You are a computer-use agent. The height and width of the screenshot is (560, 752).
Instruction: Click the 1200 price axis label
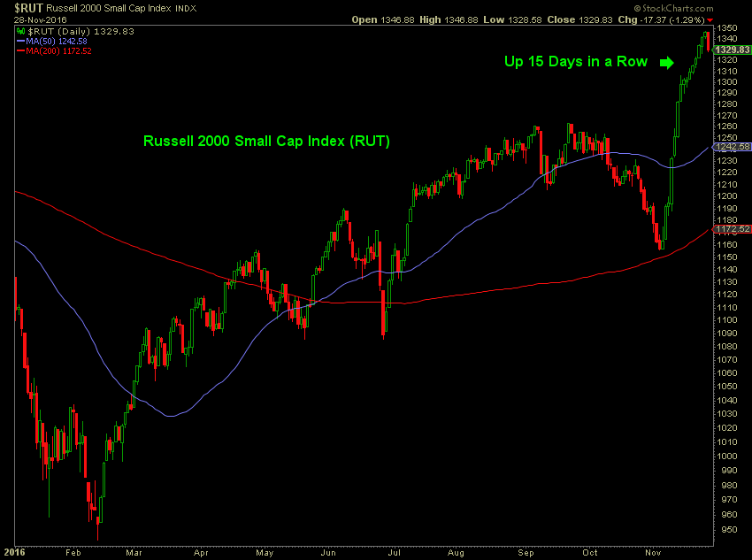(727, 196)
